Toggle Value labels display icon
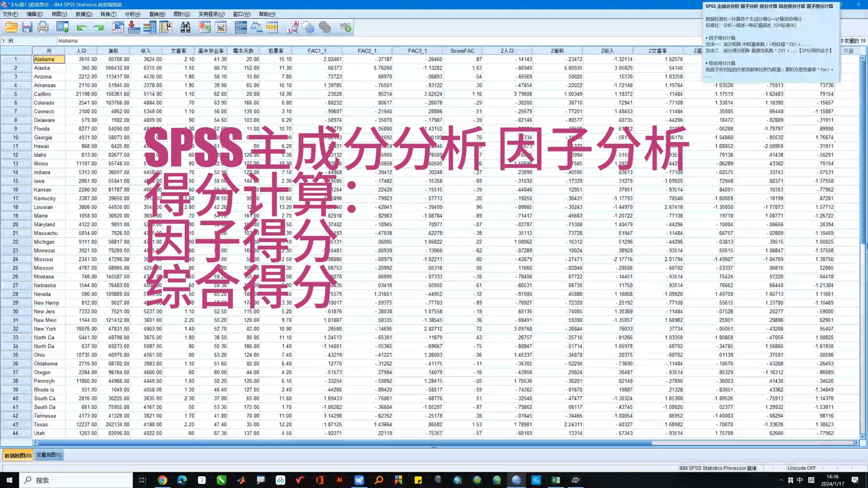Screen dimensions: 868x488 292,27
